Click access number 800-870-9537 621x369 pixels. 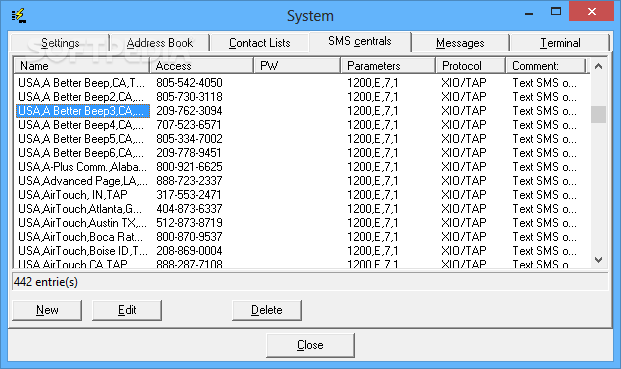189,237
